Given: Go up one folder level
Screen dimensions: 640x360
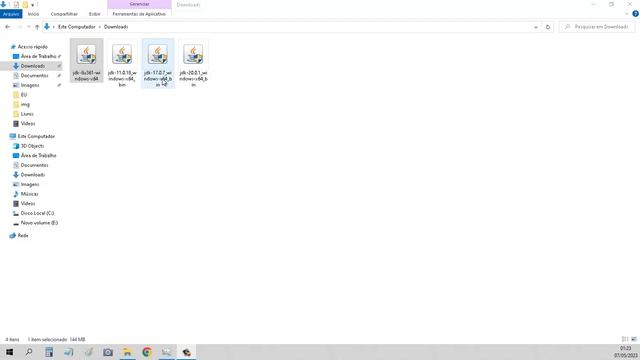Looking at the screenshot, I should [x=37, y=27].
